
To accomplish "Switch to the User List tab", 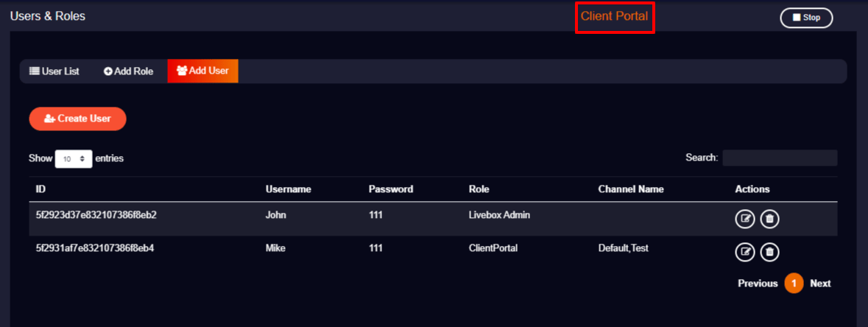I will click(x=54, y=71).
